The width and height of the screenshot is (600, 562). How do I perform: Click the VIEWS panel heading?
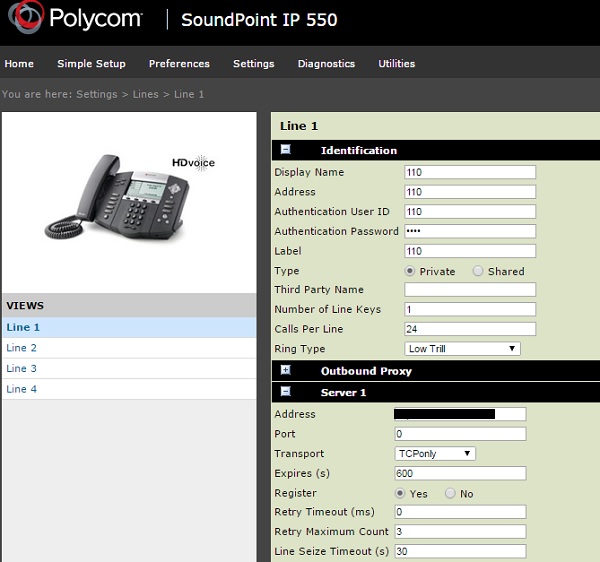pyautogui.click(x=25, y=305)
